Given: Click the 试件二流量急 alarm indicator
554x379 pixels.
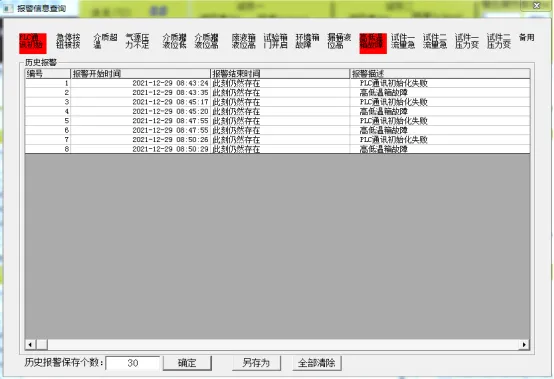Looking at the screenshot, I should (435, 41).
